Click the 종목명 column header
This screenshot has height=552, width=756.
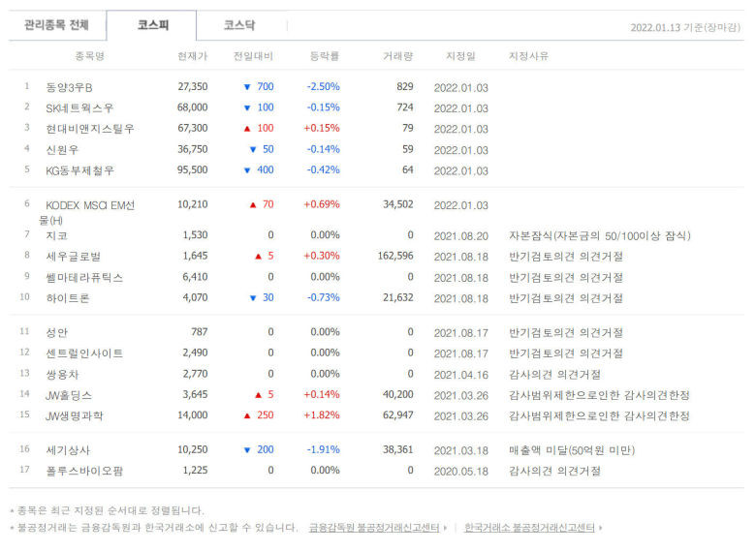coord(90,56)
